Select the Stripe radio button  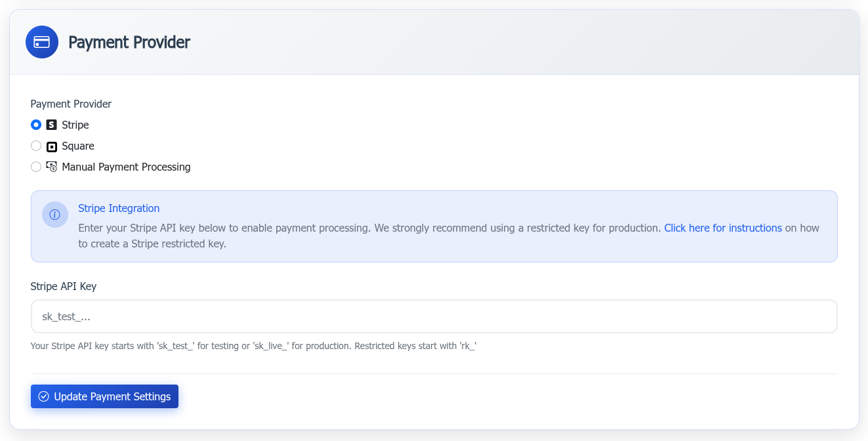[x=36, y=125]
